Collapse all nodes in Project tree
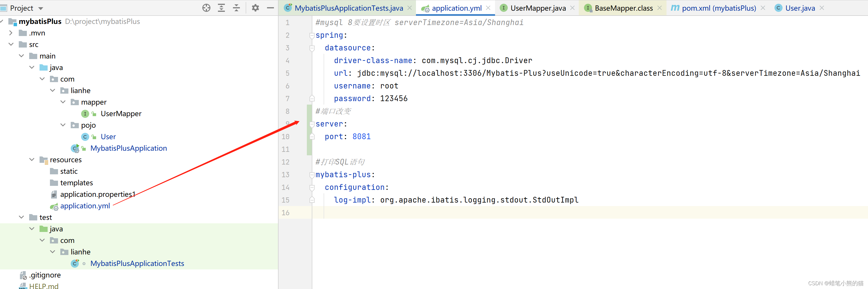This screenshot has height=289, width=868. point(237,8)
